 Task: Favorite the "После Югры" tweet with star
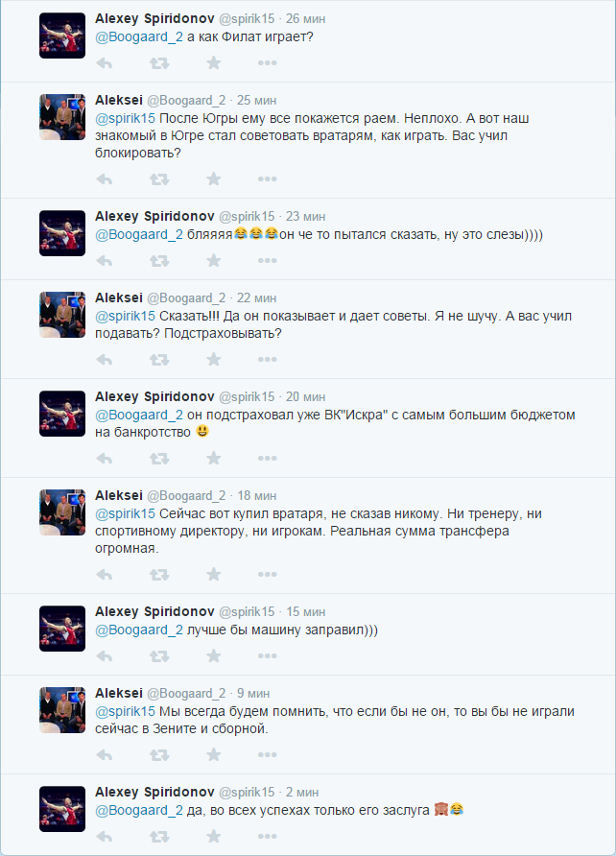(213, 179)
